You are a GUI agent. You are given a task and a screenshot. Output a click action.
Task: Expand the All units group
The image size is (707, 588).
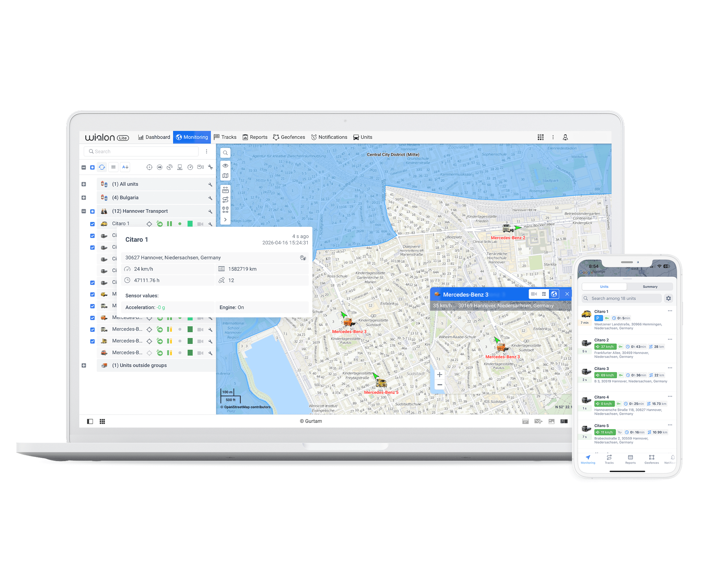(x=84, y=184)
